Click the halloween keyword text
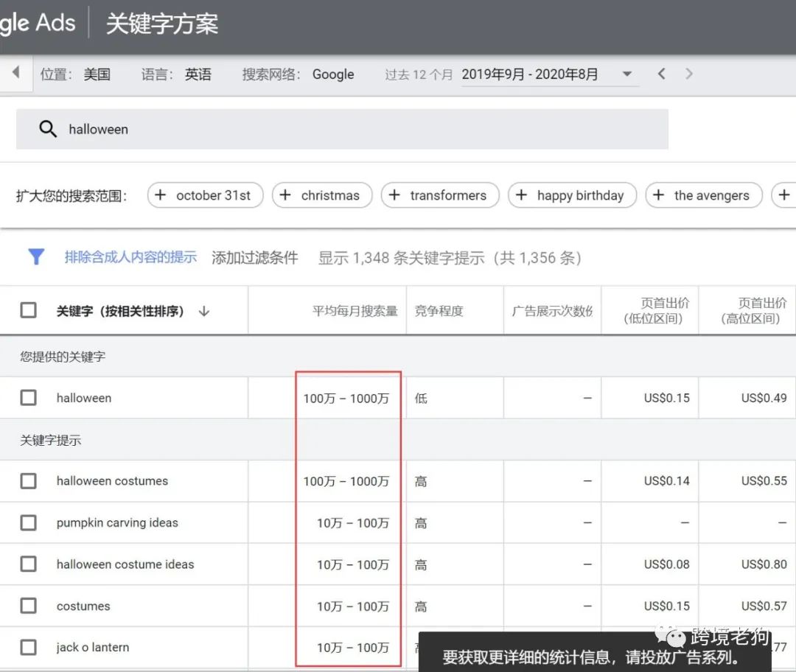796x672 pixels. (84, 398)
